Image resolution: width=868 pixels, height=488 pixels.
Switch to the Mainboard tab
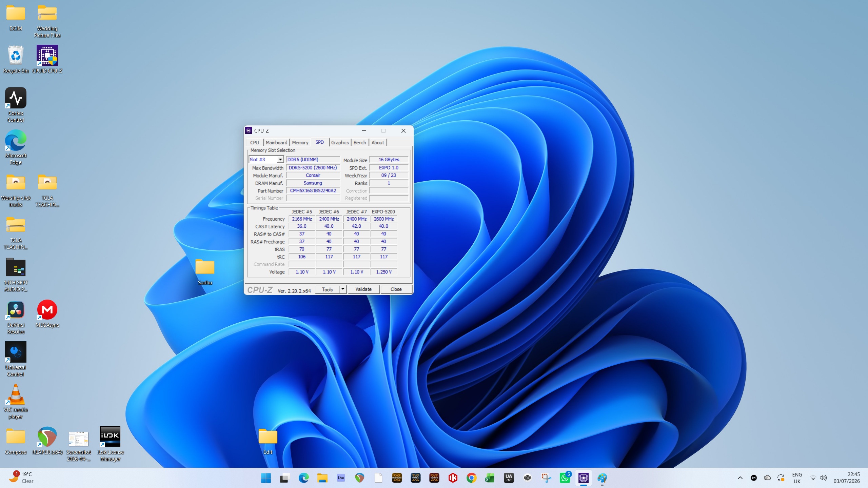(x=276, y=143)
